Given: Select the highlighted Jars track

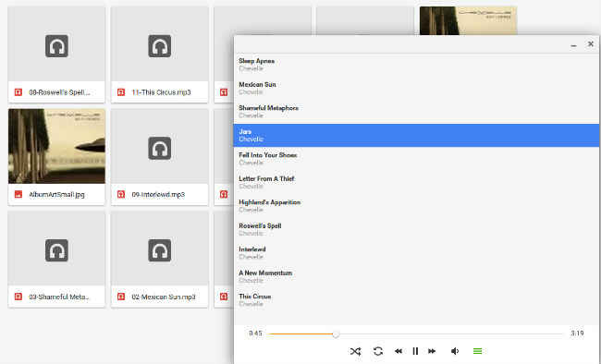Looking at the screenshot, I should pos(416,135).
